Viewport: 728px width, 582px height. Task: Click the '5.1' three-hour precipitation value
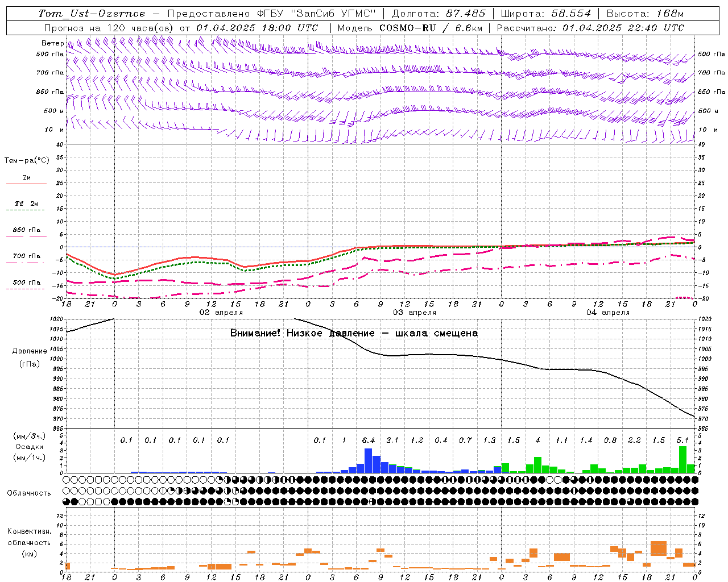point(682,440)
